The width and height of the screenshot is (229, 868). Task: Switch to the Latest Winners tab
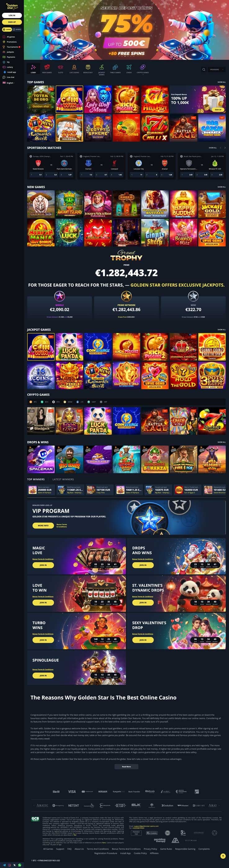[63, 479]
